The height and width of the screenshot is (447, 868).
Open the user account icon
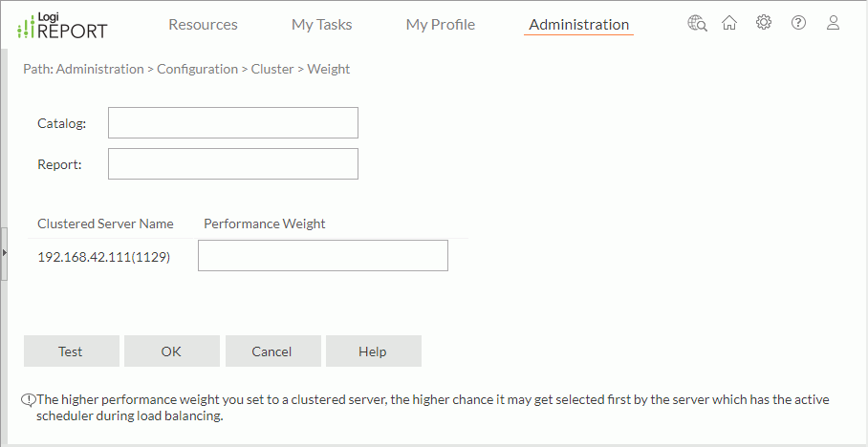pyautogui.click(x=833, y=24)
